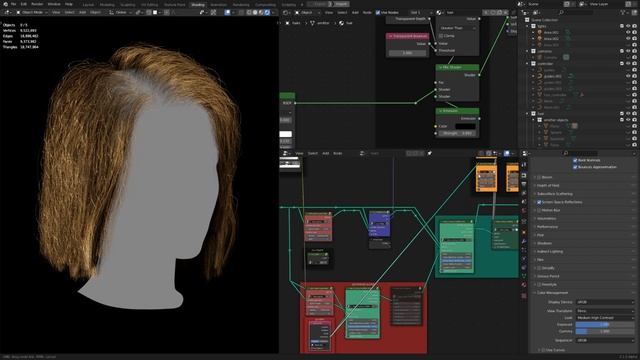640x360 pixels.
Task: Open File menu
Action: 13,4
